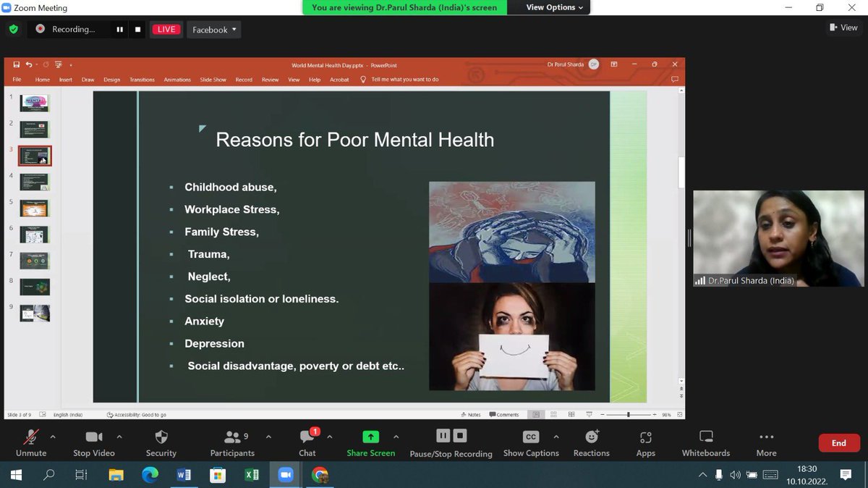Pause recording using top-left pause control
The height and width of the screenshot is (488, 868).
pos(120,30)
